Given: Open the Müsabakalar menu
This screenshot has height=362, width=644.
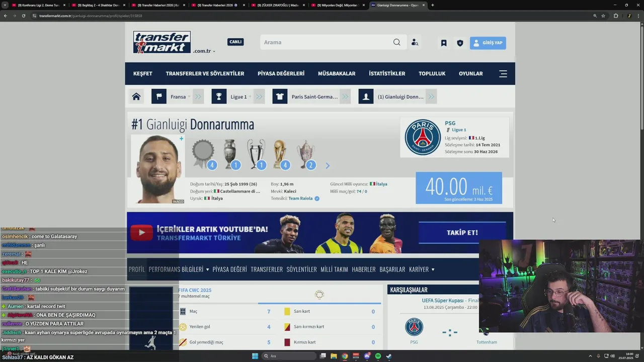Looking at the screenshot, I should point(337,73).
